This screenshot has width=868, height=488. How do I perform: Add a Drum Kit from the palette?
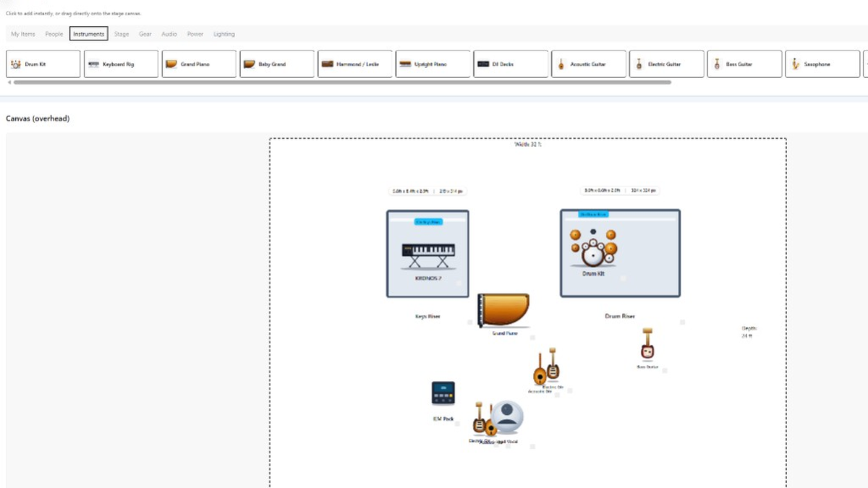pyautogui.click(x=43, y=64)
